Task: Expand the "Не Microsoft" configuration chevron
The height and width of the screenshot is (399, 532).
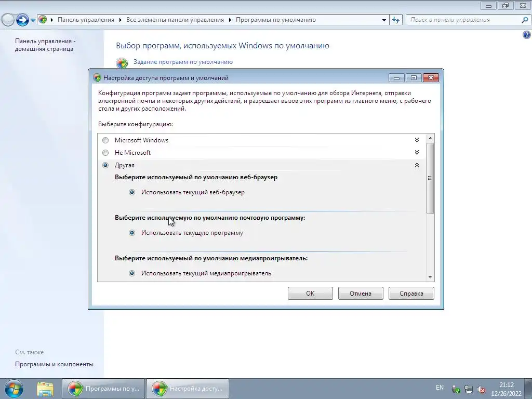Action: tap(417, 153)
